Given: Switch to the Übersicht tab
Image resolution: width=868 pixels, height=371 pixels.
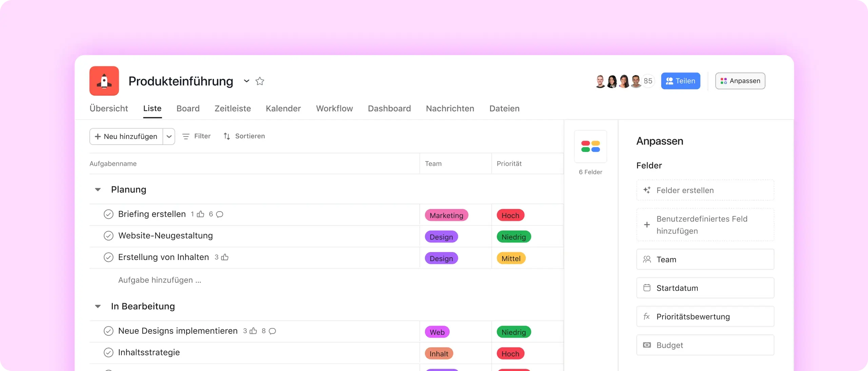Looking at the screenshot, I should click(x=108, y=108).
